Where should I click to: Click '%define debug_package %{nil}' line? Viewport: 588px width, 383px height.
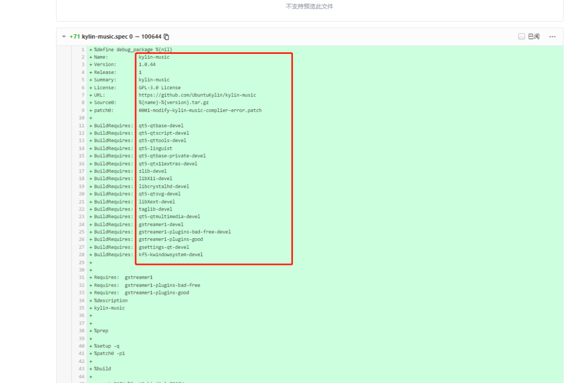[x=133, y=50]
